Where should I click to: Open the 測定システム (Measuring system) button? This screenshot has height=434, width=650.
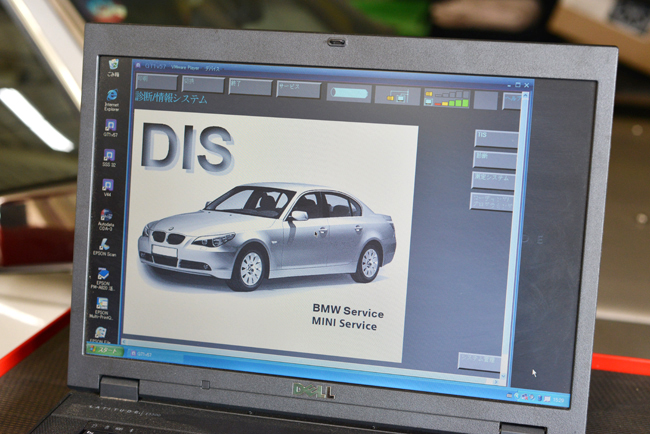pyautogui.click(x=493, y=181)
